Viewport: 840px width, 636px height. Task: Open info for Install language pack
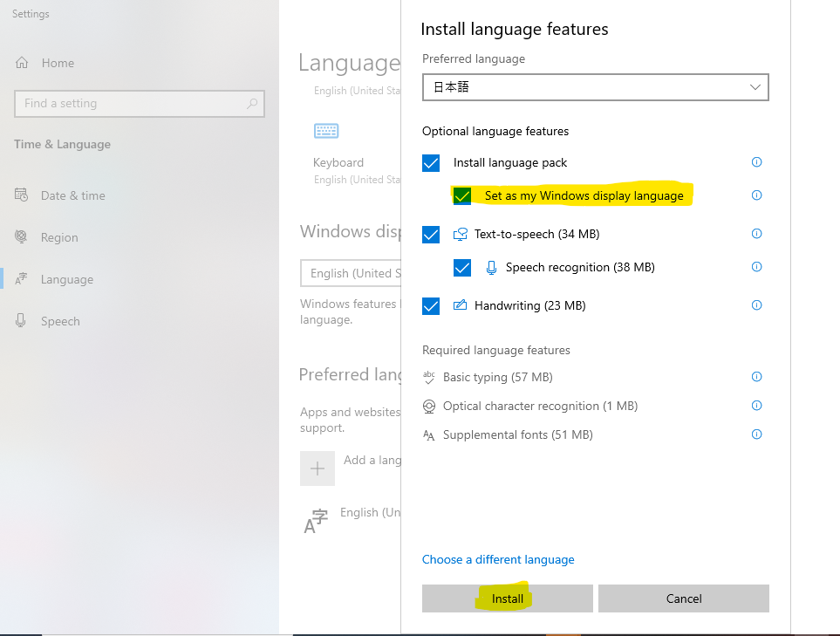tap(756, 161)
